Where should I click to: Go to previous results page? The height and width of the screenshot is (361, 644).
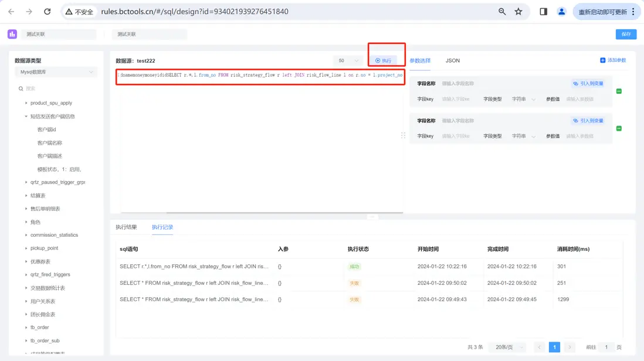[x=539, y=347]
